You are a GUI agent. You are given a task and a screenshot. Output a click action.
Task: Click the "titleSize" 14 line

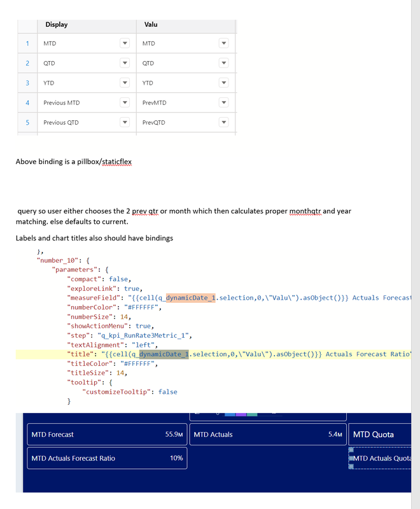[97, 373]
